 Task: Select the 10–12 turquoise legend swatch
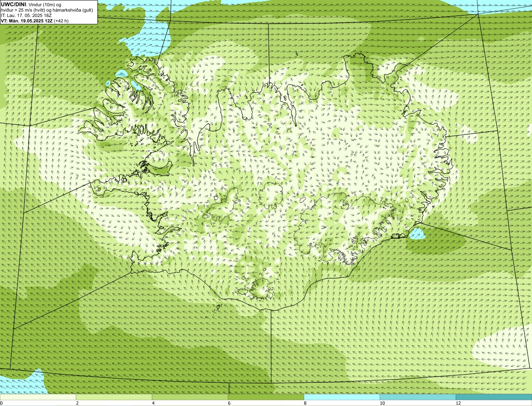[x=418, y=397]
